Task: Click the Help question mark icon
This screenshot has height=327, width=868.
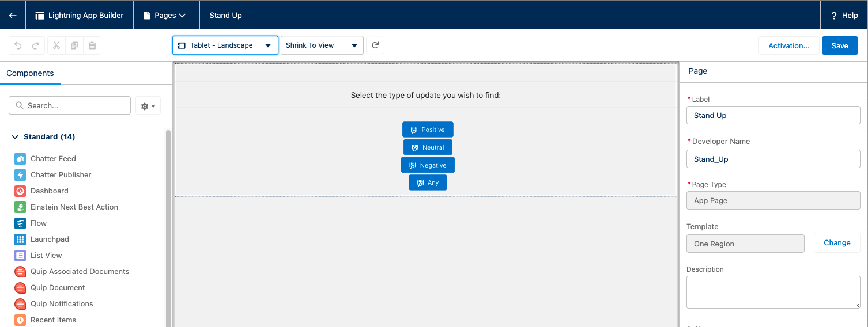Action: tap(834, 16)
